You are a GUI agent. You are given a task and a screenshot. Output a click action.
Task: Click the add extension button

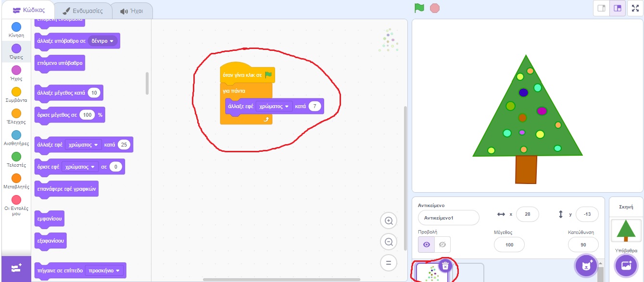[16, 269]
